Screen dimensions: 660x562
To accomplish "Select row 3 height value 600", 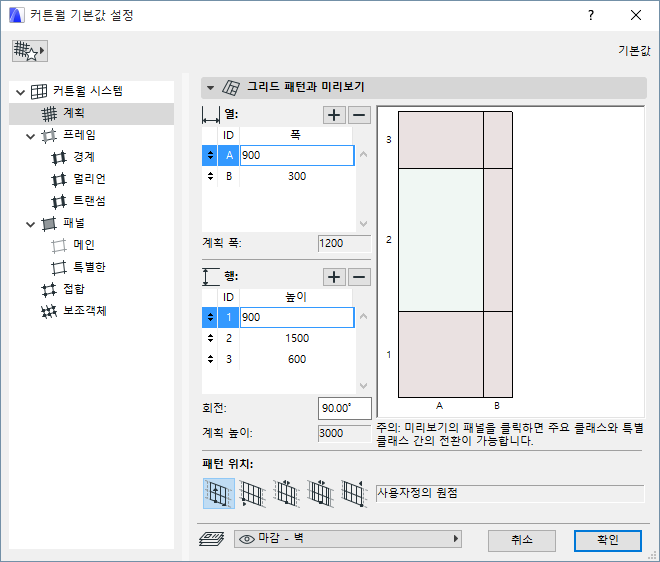I will (x=297, y=360).
